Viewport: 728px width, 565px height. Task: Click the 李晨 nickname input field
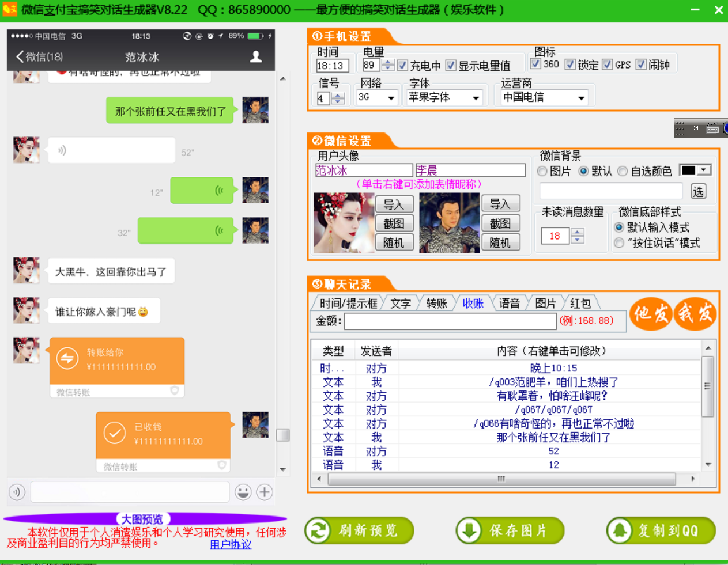(x=470, y=170)
